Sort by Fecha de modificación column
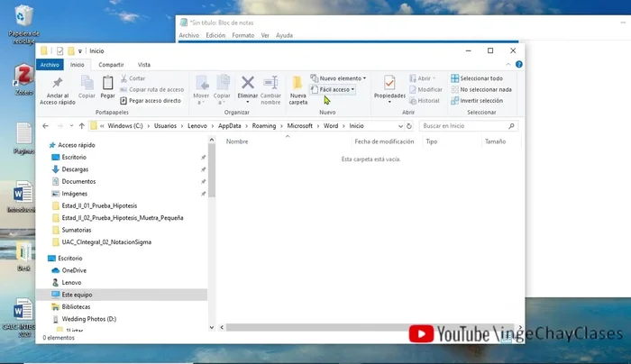 coord(384,141)
